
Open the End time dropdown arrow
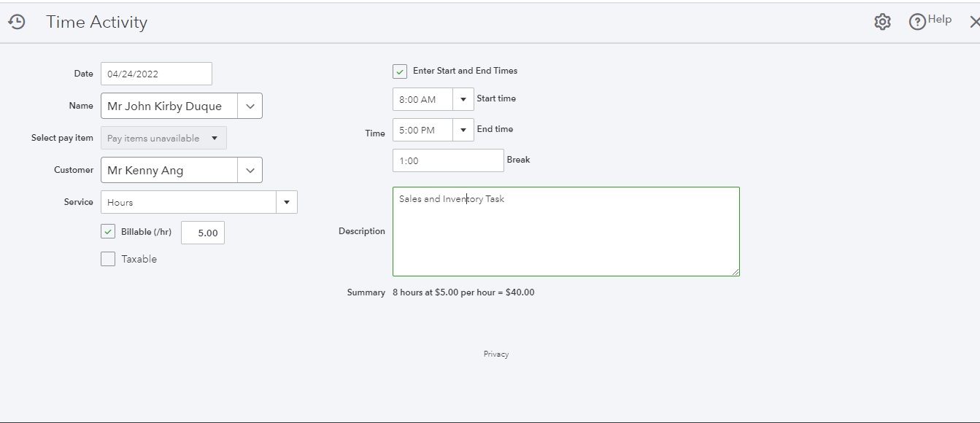[463, 130]
